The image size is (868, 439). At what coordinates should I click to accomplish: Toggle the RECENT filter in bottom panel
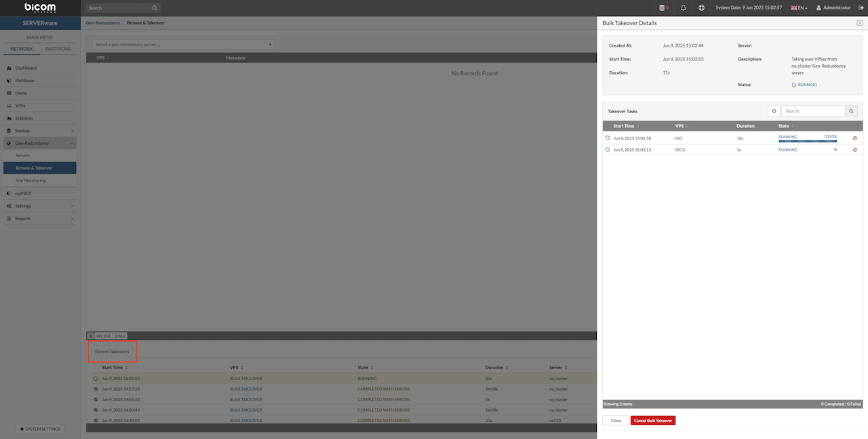click(x=103, y=336)
